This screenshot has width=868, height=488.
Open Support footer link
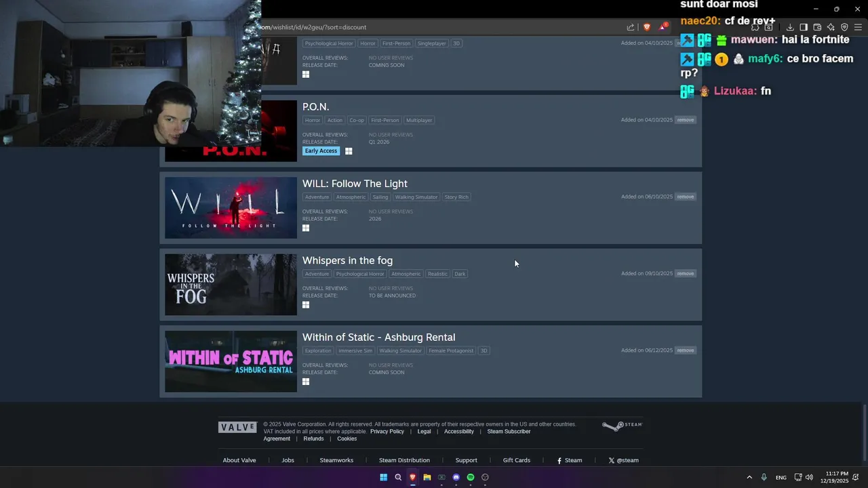point(466,460)
